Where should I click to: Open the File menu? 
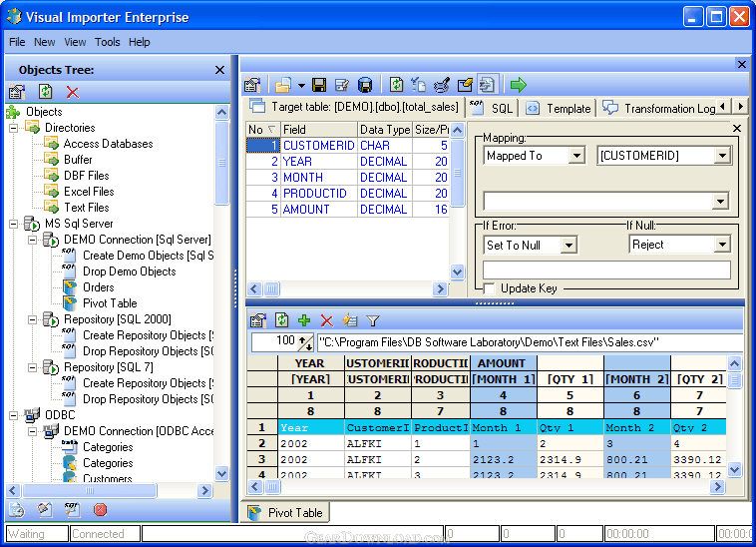(17, 42)
